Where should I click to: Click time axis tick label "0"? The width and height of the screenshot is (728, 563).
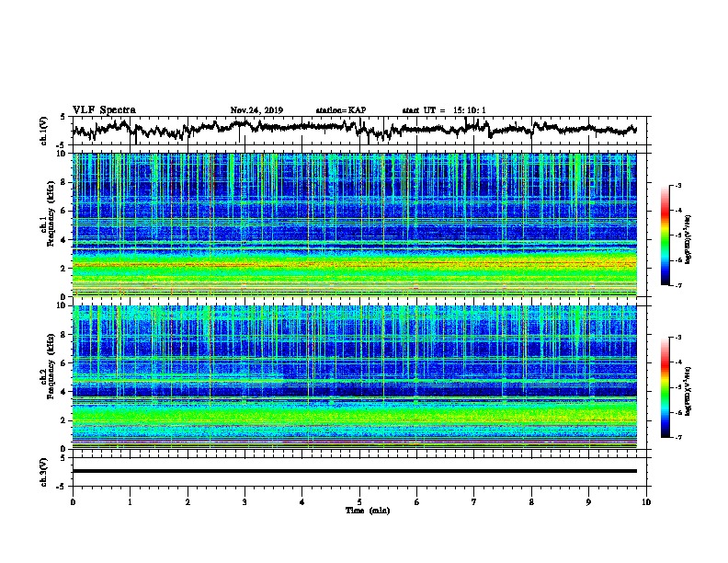tap(73, 502)
